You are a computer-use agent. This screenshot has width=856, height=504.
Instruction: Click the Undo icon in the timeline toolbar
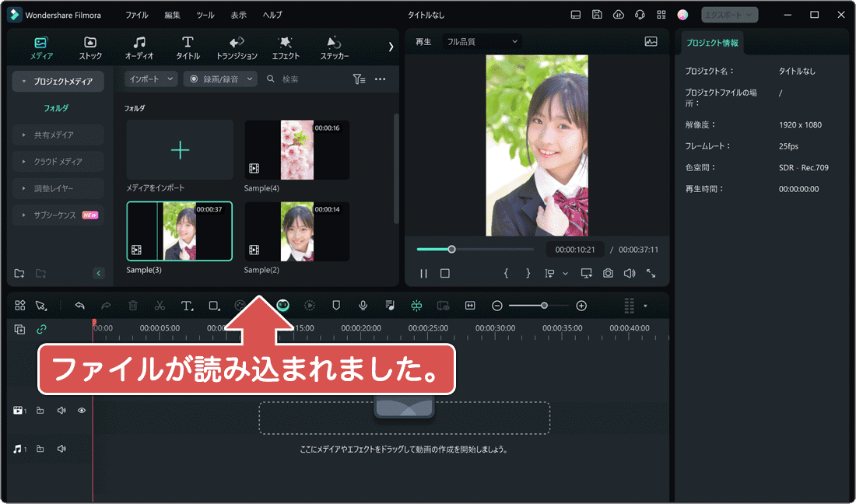79,306
